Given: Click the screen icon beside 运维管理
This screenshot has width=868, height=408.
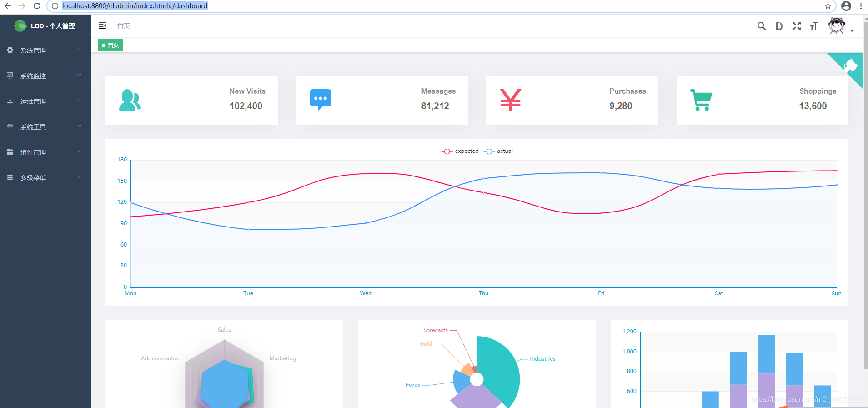Looking at the screenshot, I should 10,101.
